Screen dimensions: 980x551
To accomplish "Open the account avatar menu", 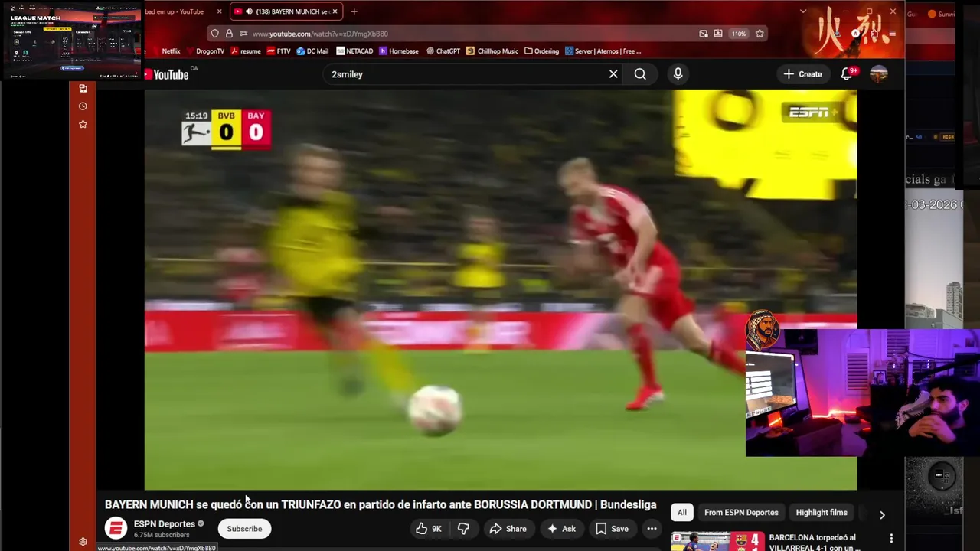I will (x=878, y=74).
